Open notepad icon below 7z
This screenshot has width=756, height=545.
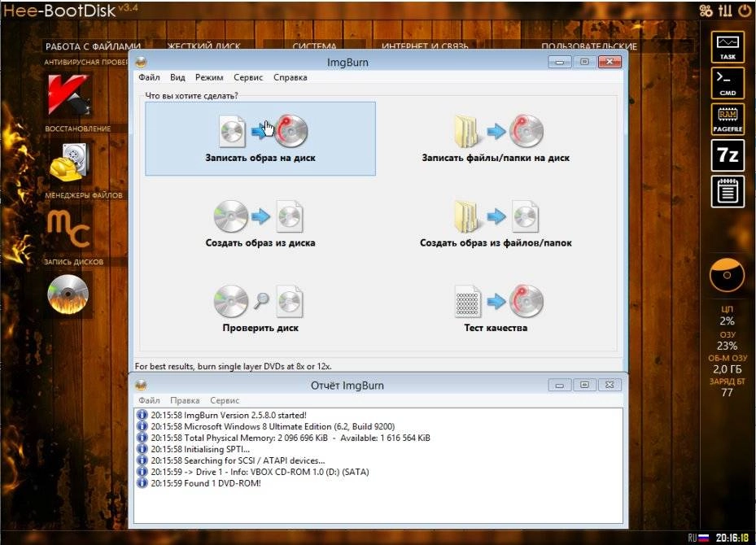(x=728, y=192)
